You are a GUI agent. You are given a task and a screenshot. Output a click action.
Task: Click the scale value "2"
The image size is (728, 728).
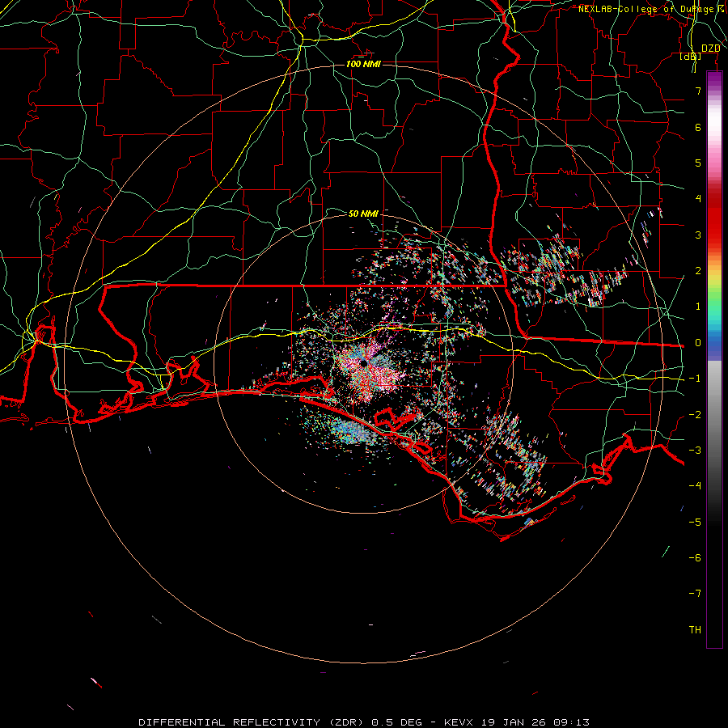coord(698,271)
